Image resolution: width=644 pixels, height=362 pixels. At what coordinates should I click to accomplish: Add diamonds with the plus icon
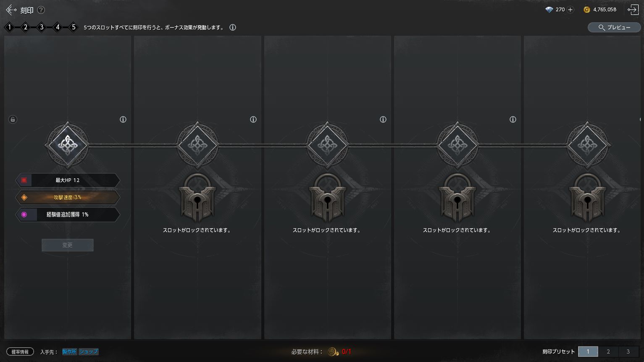click(570, 10)
